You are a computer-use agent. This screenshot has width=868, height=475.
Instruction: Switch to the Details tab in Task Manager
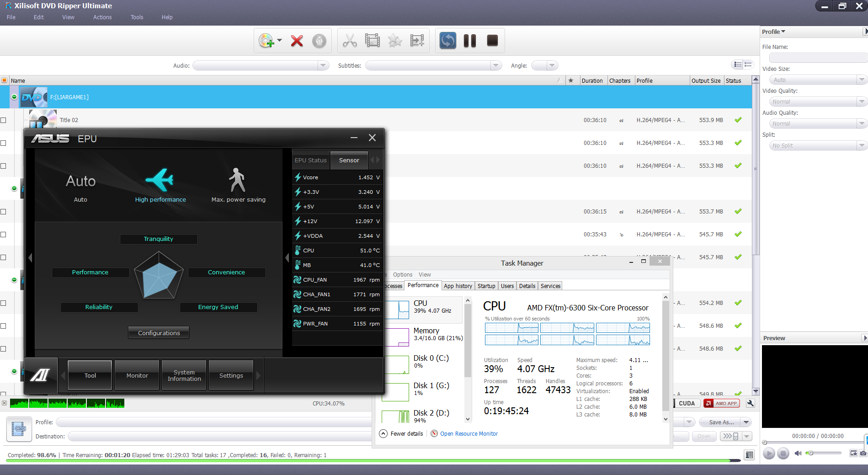(x=527, y=286)
